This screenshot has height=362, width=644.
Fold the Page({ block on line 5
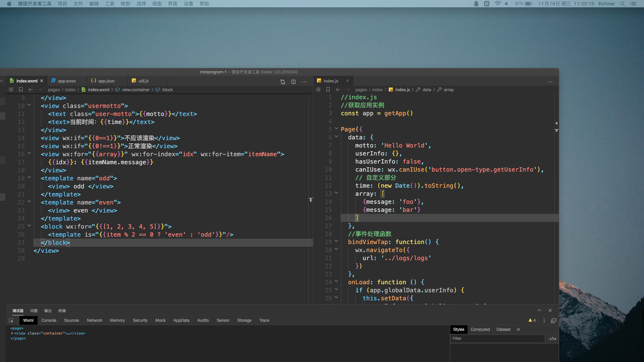(336, 129)
